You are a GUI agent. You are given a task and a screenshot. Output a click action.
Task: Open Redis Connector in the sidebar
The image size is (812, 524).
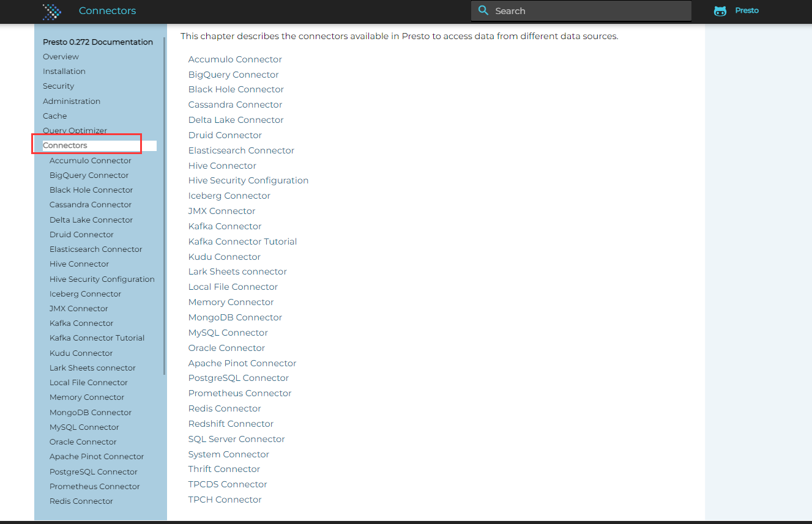coord(81,501)
